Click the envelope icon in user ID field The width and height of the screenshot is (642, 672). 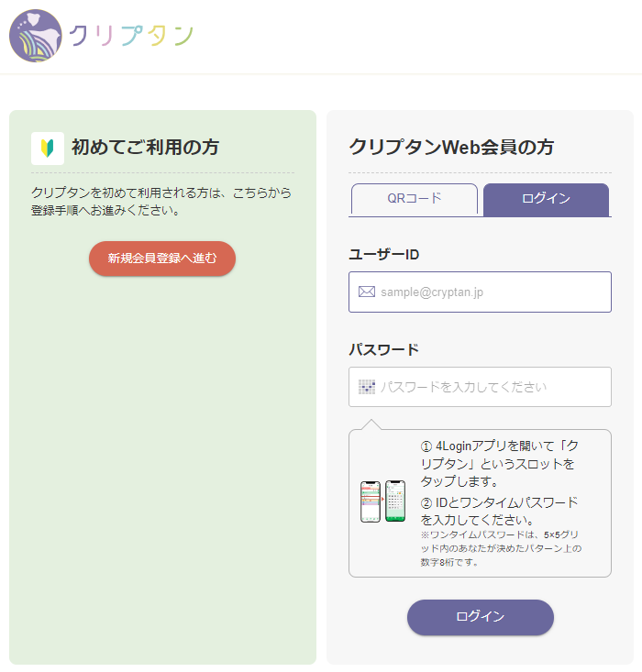tap(367, 292)
